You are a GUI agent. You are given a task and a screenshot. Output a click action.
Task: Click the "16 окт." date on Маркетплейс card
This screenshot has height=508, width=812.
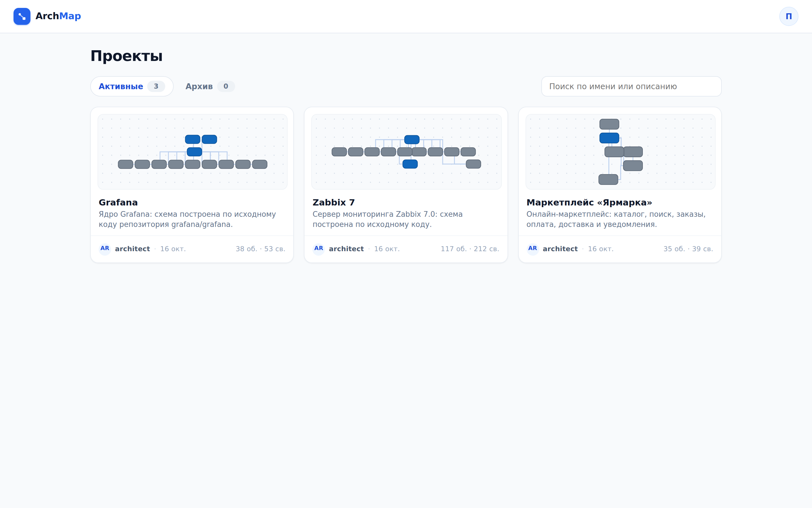tap(601, 249)
